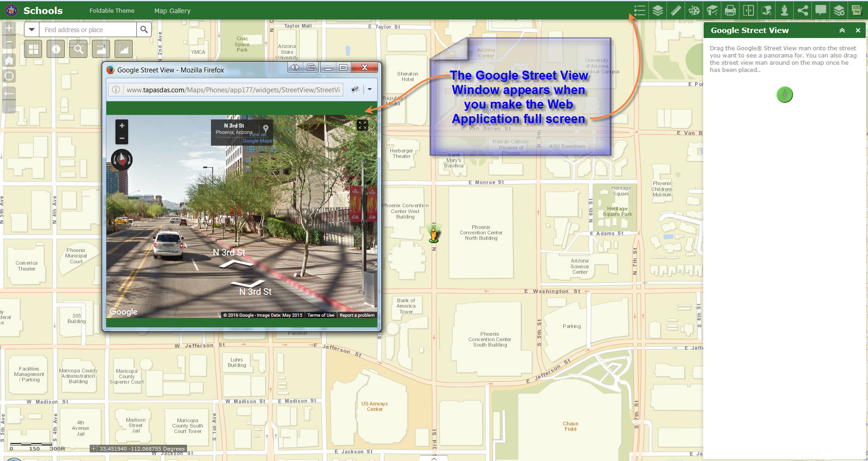Viewport: 868px width, 461px height.
Task: Click the 'Bank of America Tower' map label
Action: [x=406, y=306]
